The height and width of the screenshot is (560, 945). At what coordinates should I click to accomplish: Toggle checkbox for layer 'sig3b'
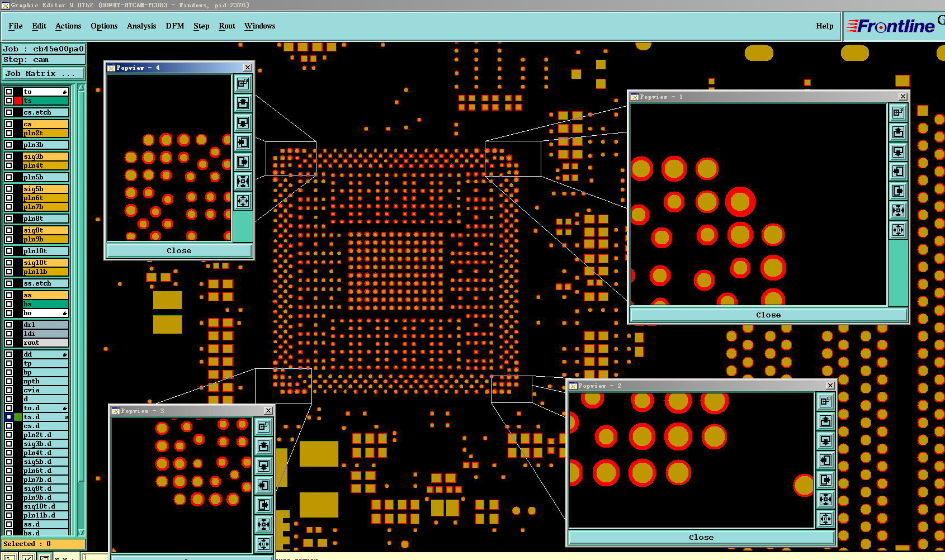point(9,156)
